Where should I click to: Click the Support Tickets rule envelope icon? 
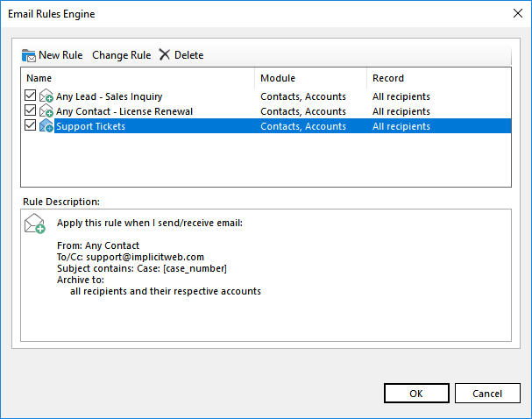(46, 126)
